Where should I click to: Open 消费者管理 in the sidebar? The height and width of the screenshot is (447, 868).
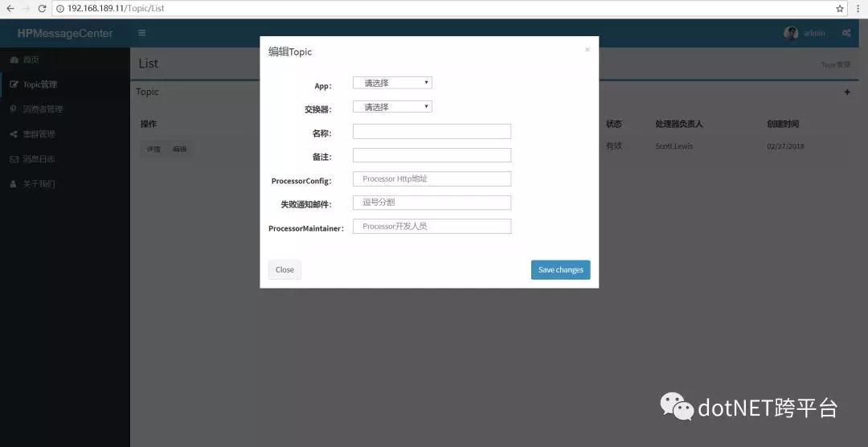coord(42,109)
